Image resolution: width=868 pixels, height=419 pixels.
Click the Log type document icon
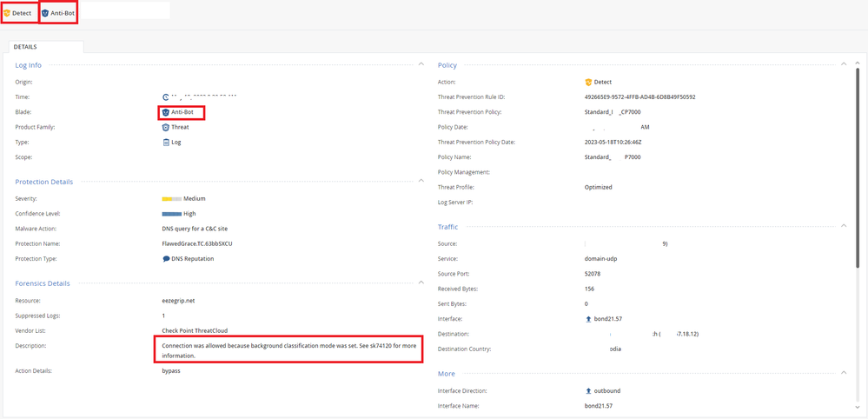tap(166, 142)
